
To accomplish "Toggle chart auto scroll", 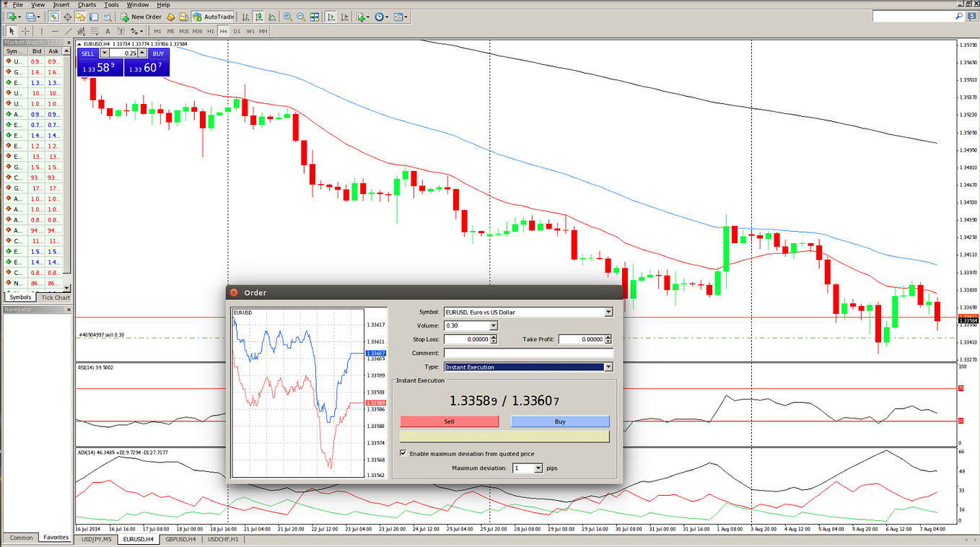I will pyautogui.click(x=329, y=16).
